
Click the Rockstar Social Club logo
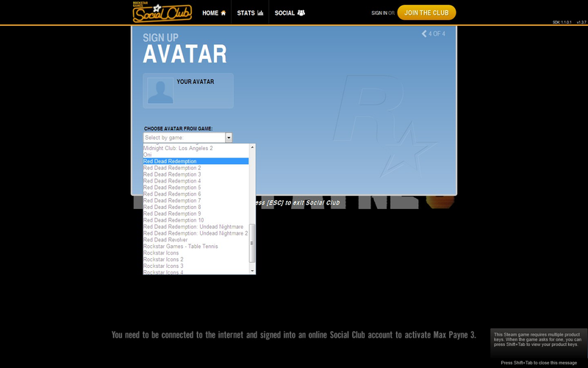tap(162, 12)
